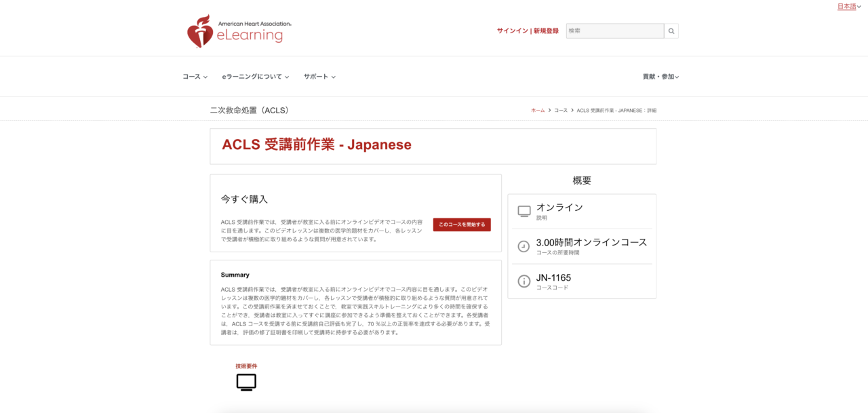The image size is (868, 413).
Task: Click the 新規登録 link
Action: click(x=546, y=31)
